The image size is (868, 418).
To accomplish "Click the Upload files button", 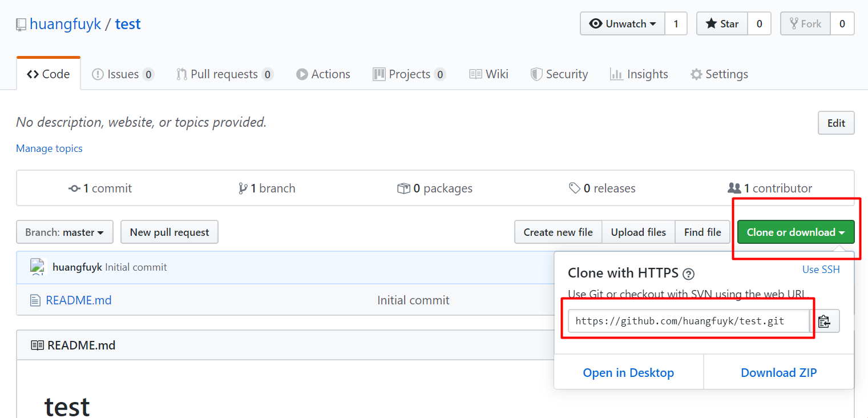I will [x=639, y=232].
